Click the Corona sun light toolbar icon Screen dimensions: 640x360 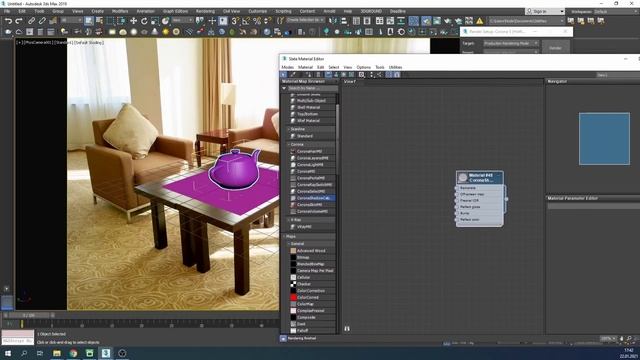(165, 32)
